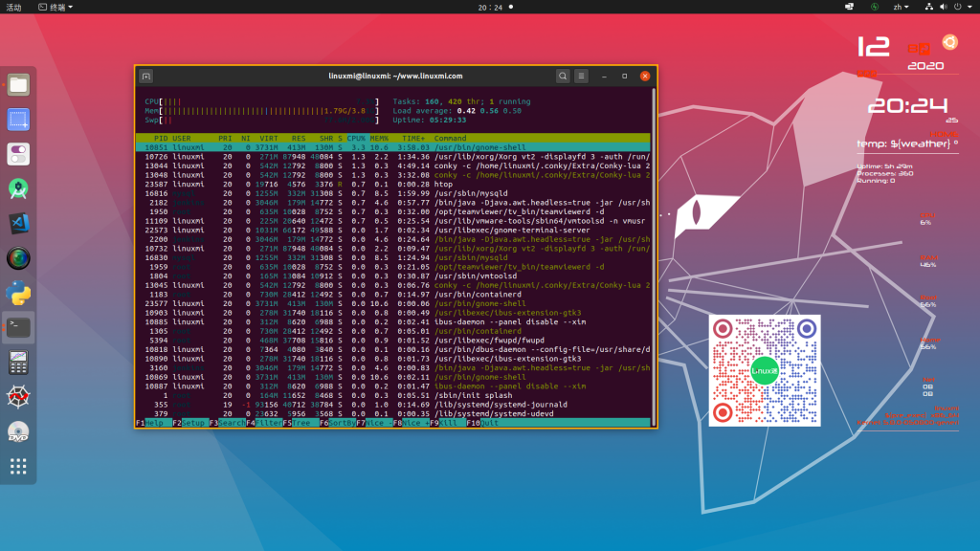Click the Swp usage meter bar in htop

[261, 120]
